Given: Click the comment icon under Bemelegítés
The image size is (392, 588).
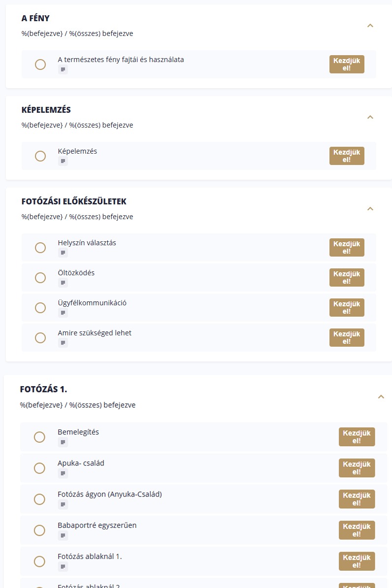Looking at the screenshot, I should (63, 442).
